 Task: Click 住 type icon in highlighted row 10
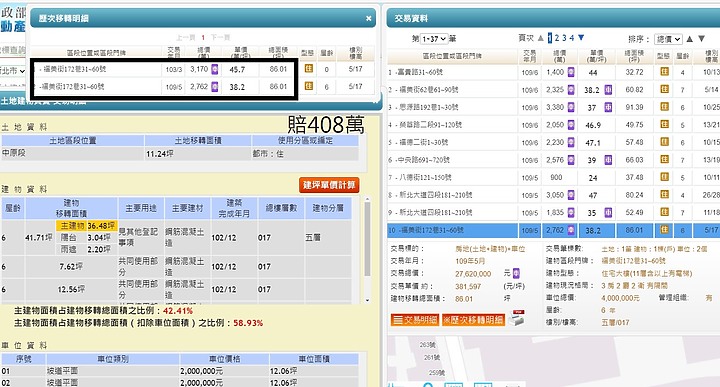664,230
